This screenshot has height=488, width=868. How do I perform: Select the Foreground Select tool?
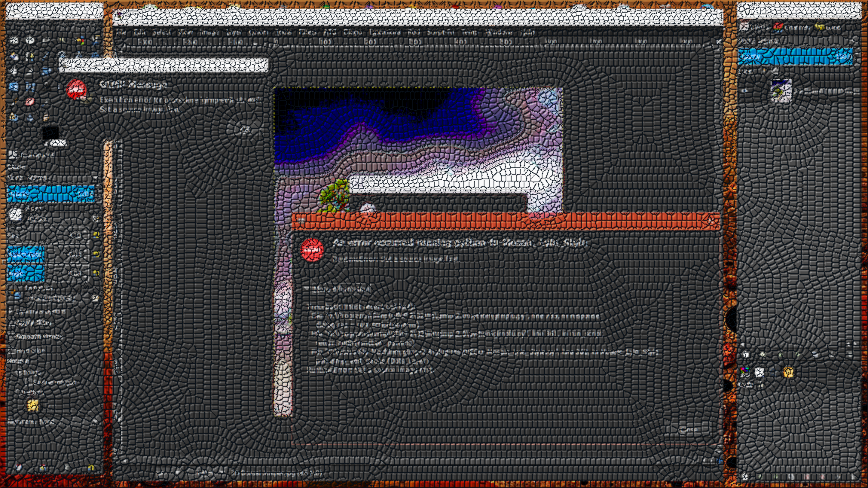(x=14, y=56)
